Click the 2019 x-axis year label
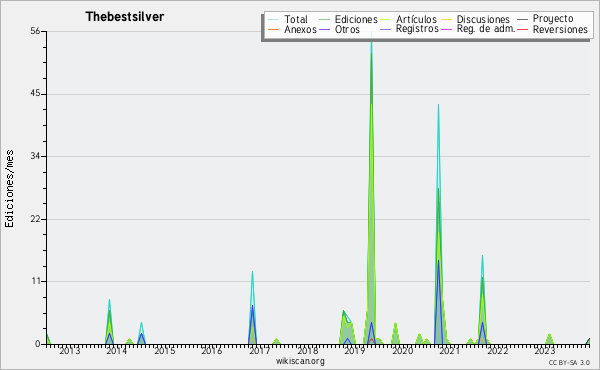The width and height of the screenshot is (600, 370). click(355, 351)
